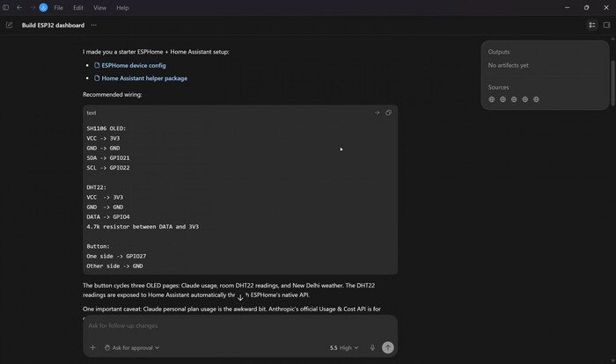Open the three-dot menu beside Build ESP32 dashboard
Viewport: 616px width, 364px height.
coord(93,25)
